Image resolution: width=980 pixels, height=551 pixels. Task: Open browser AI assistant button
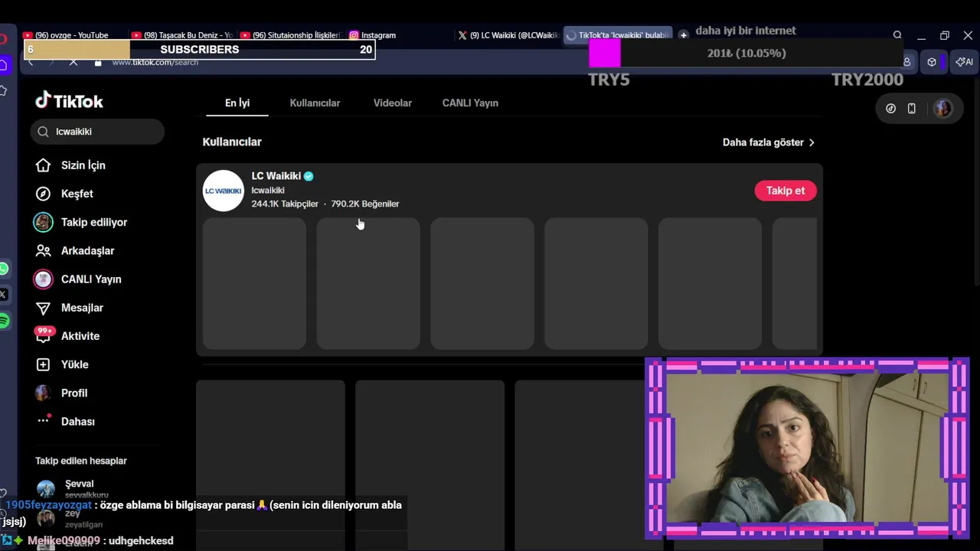(964, 62)
